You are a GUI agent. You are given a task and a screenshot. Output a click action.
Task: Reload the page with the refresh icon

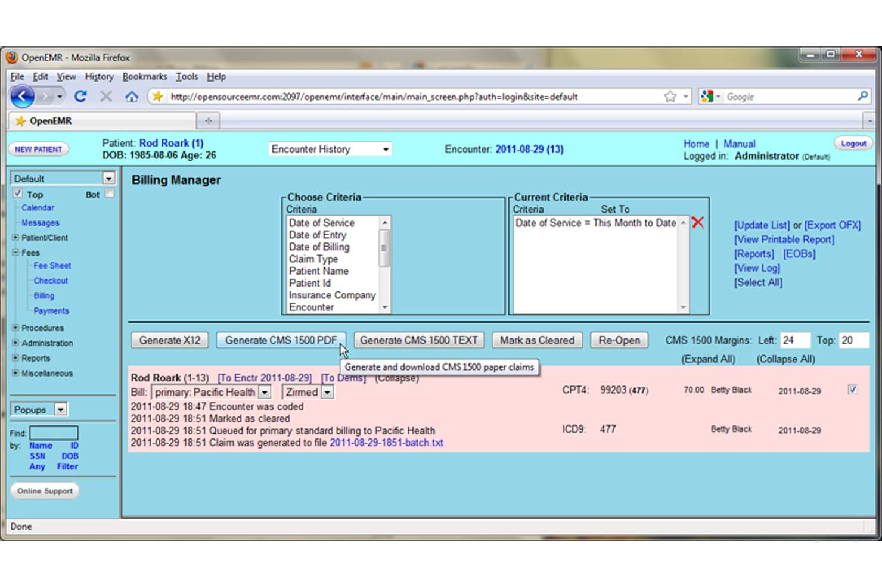pos(80,96)
